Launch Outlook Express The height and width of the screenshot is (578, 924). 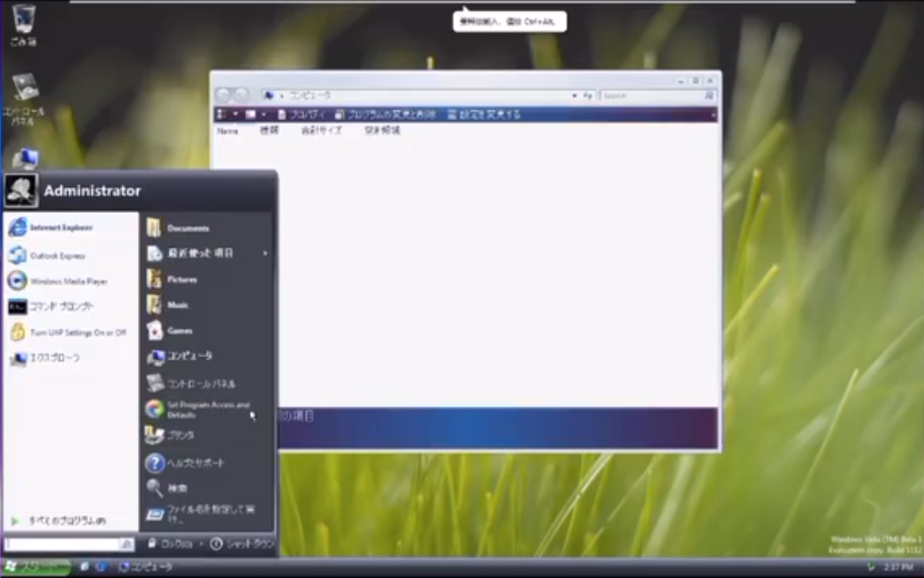(57, 256)
